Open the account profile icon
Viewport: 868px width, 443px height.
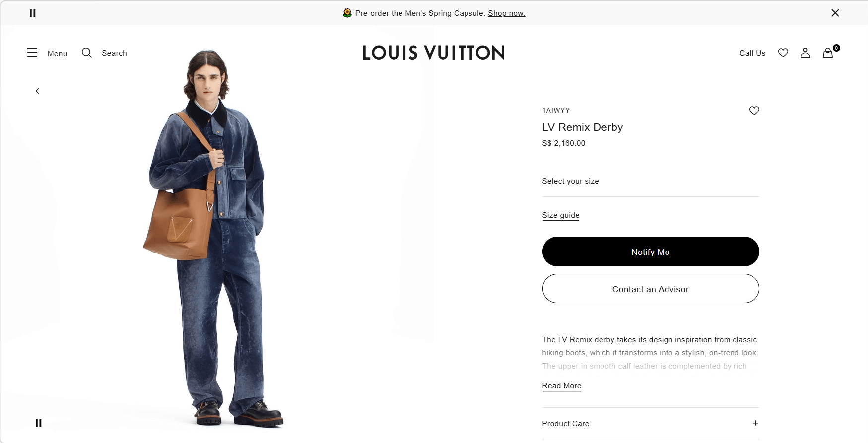click(x=805, y=53)
